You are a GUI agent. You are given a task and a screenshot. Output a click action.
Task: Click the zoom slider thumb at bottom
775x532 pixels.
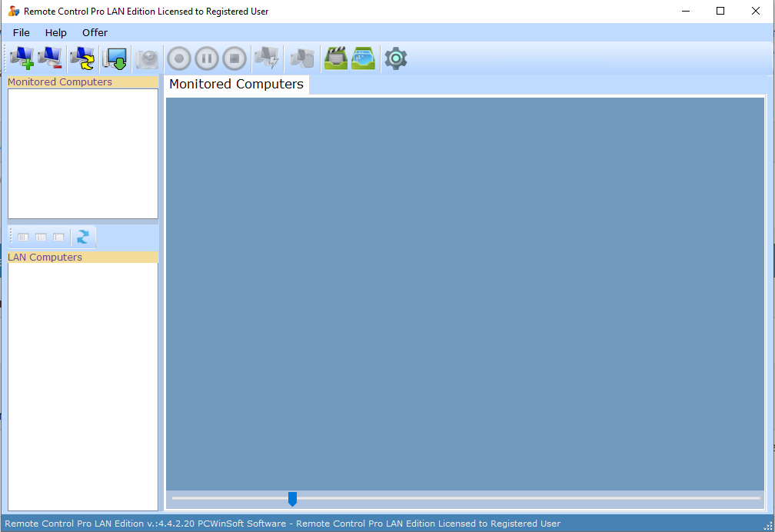292,499
